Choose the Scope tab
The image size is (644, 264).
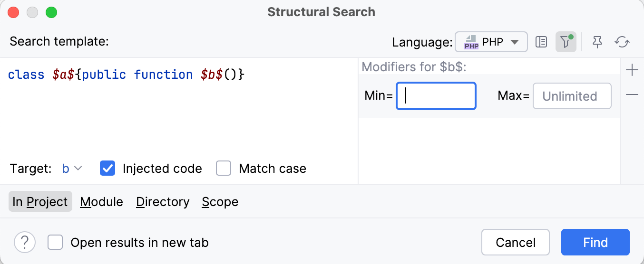click(220, 202)
